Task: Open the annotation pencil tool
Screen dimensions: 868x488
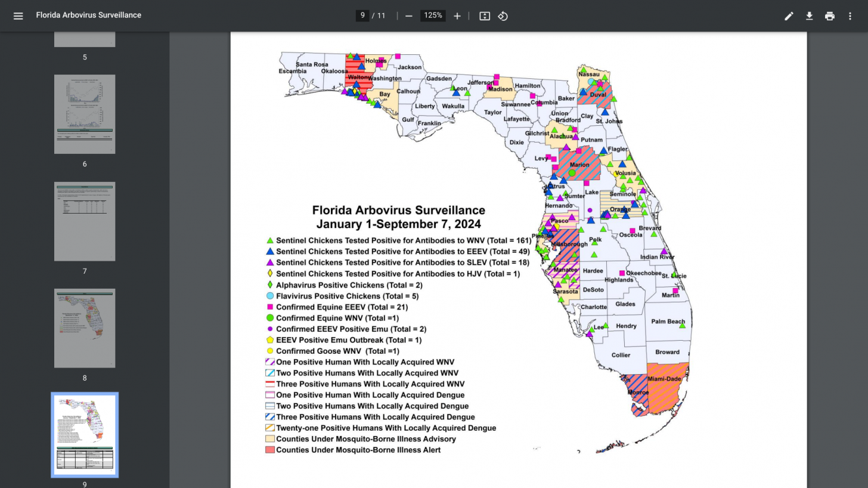Action: 789,16
